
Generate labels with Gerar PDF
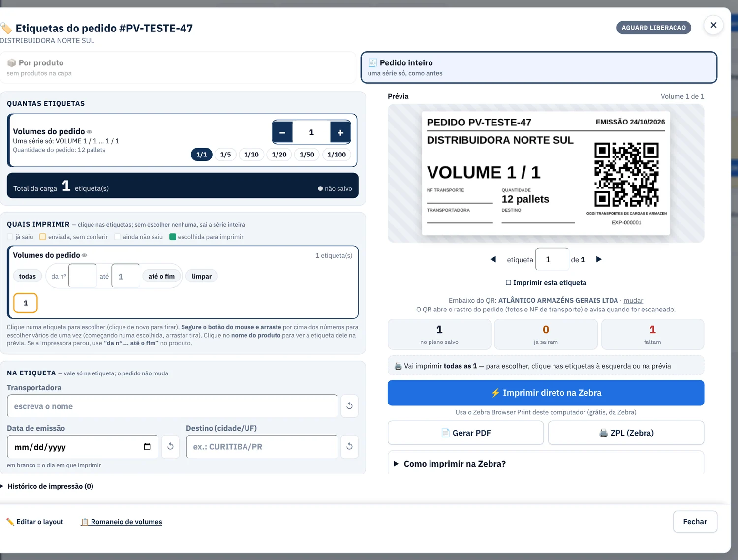pos(465,433)
